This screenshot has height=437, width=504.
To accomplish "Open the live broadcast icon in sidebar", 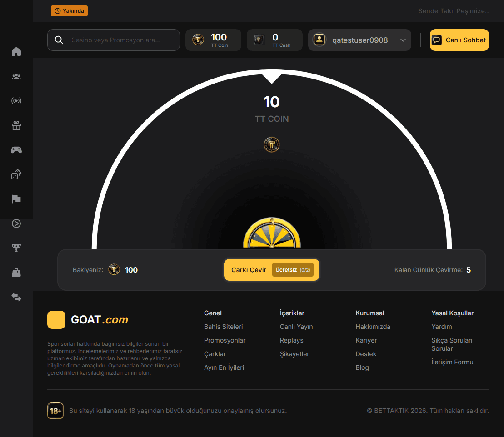I will (16, 101).
